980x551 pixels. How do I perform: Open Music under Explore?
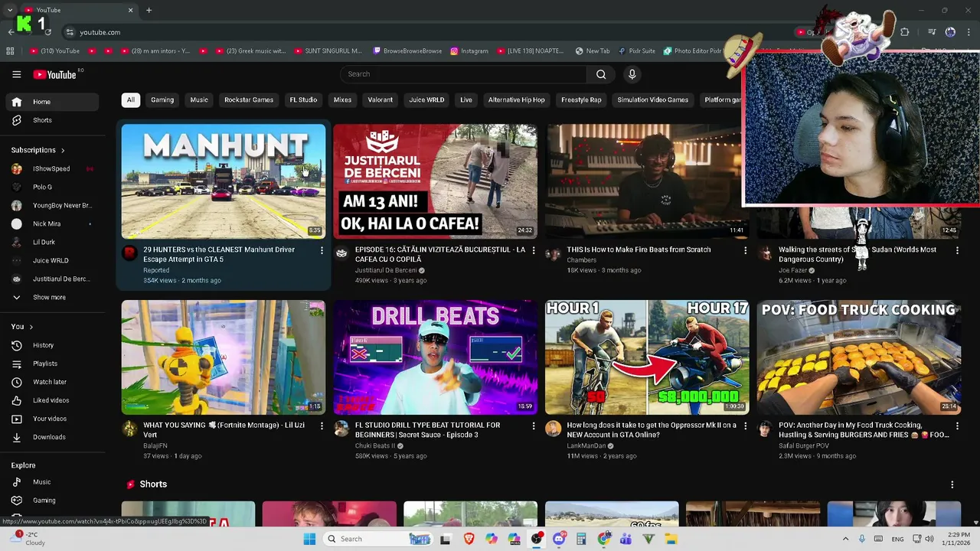click(x=51, y=482)
